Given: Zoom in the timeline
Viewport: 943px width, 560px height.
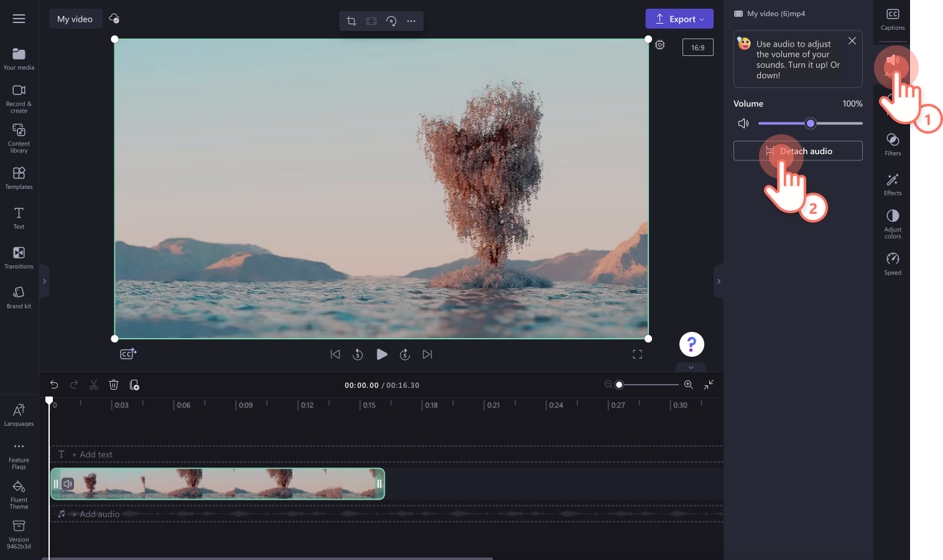Looking at the screenshot, I should (688, 385).
